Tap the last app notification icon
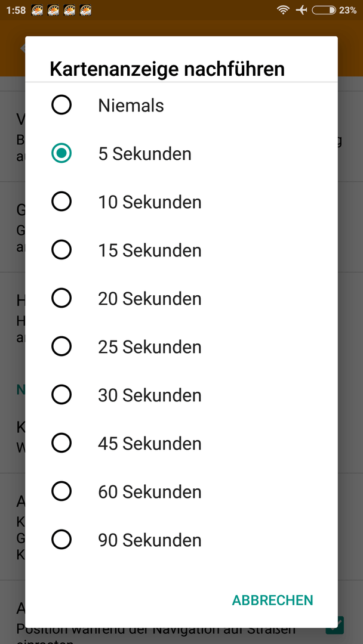The width and height of the screenshot is (363, 644). (x=85, y=10)
